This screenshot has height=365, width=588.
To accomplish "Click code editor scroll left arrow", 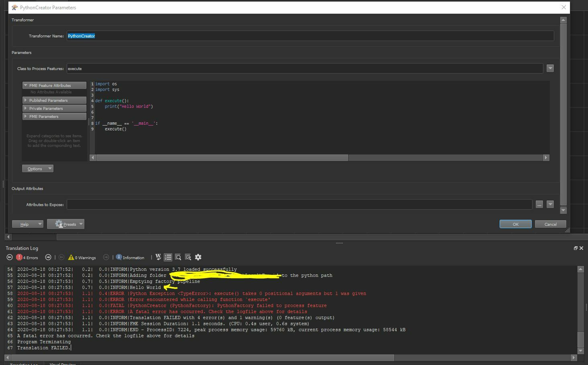I will click(x=93, y=158).
